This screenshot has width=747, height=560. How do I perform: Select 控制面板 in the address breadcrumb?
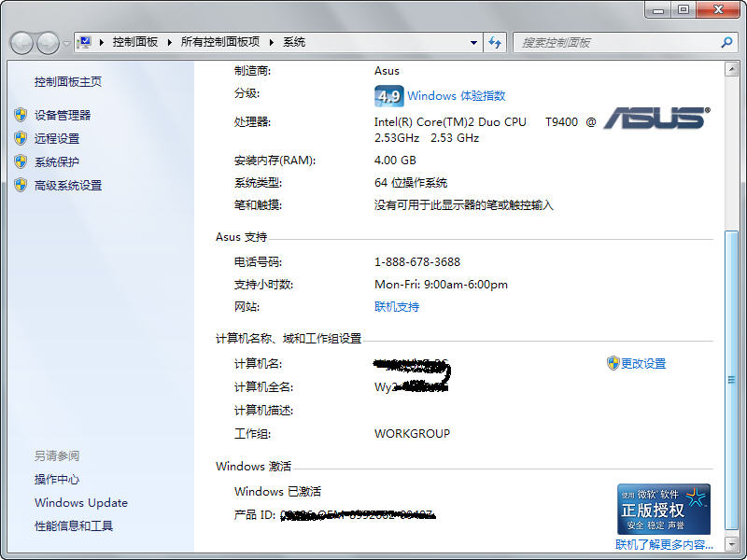click(134, 42)
